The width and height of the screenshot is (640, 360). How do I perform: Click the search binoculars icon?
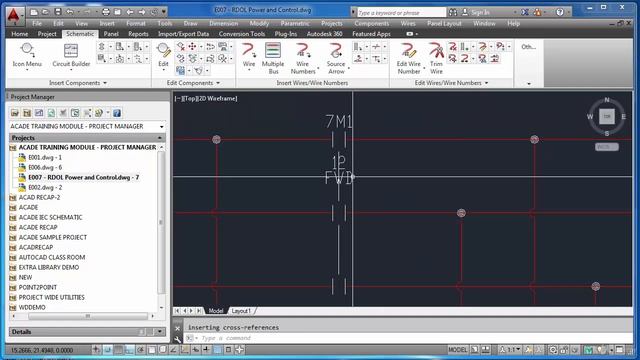point(453,12)
